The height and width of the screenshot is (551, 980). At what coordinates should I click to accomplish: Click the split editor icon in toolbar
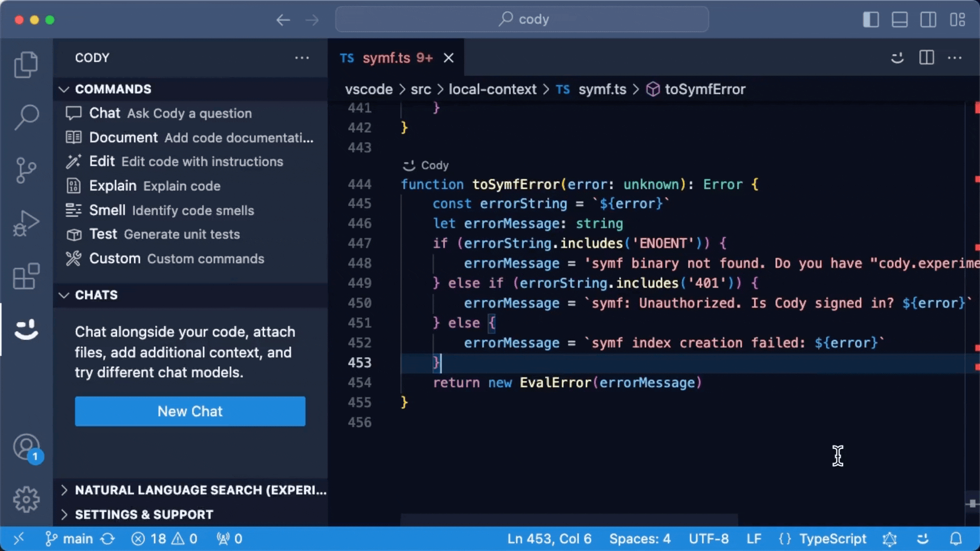tap(926, 57)
